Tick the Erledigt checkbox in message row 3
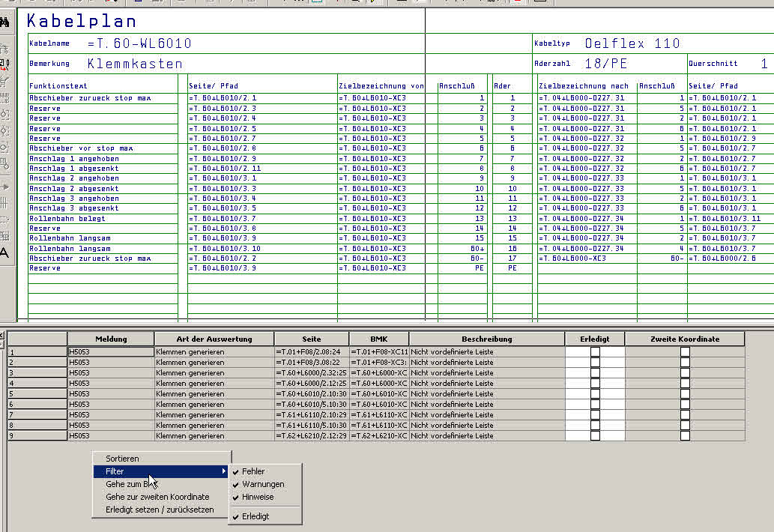 click(x=595, y=372)
